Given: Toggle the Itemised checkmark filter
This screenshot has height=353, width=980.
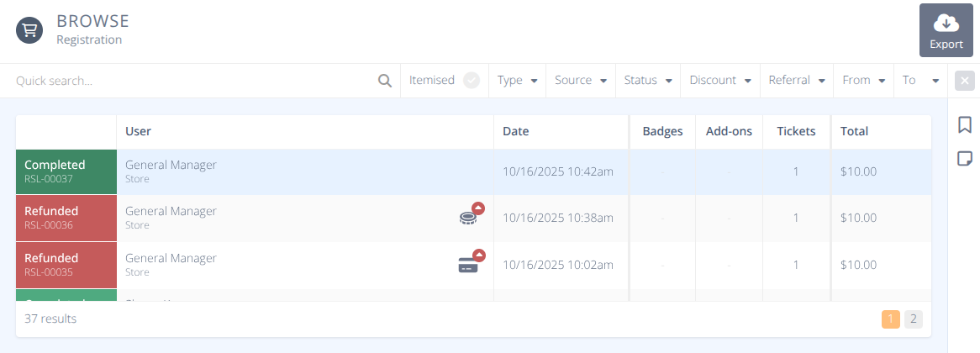Looking at the screenshot, I should (472, 81).
